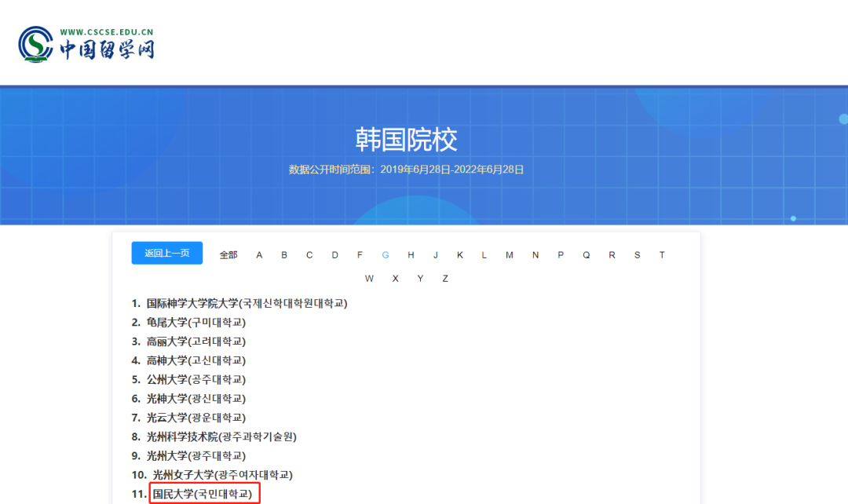Image resolution: width=848 pixels, height=504 pixels.
Task: Click the 韩国院校 page heading
Action: [x=406, y=140]
